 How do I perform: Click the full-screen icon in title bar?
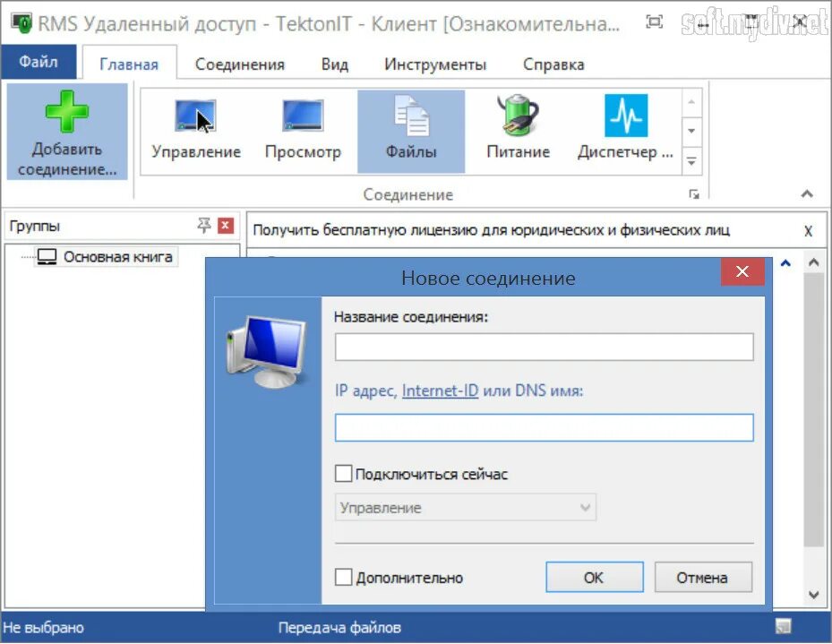click(x=655, y=21)
